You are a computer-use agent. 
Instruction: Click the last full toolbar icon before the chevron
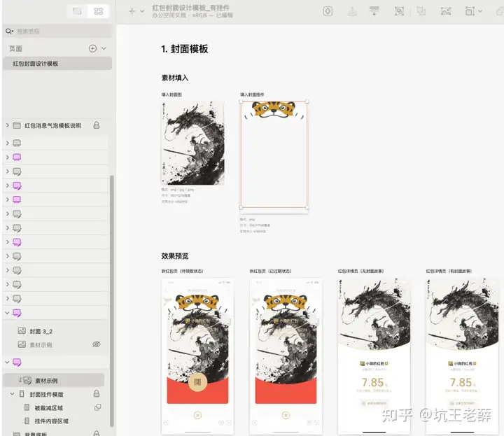(x=470, y=11)
